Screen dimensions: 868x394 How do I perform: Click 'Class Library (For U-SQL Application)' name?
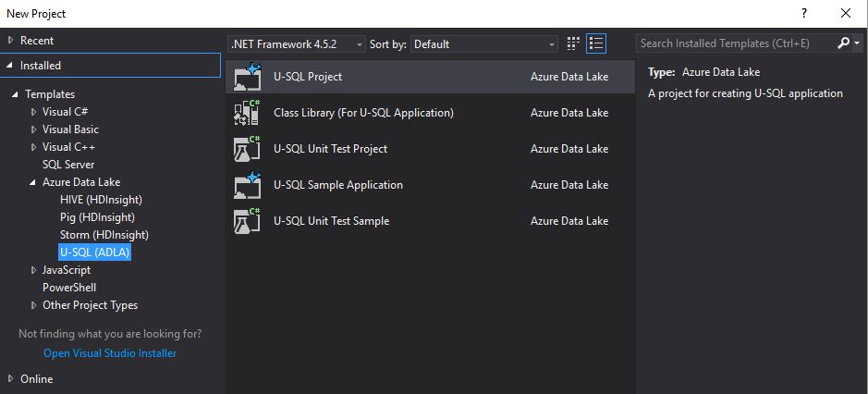pyautogui.click(x=363, y=113)
